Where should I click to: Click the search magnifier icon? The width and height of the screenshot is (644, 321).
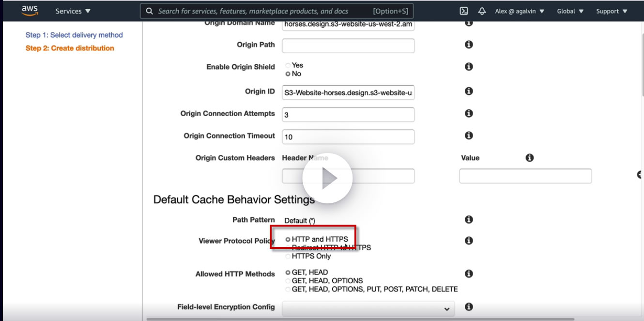[149, 11]
